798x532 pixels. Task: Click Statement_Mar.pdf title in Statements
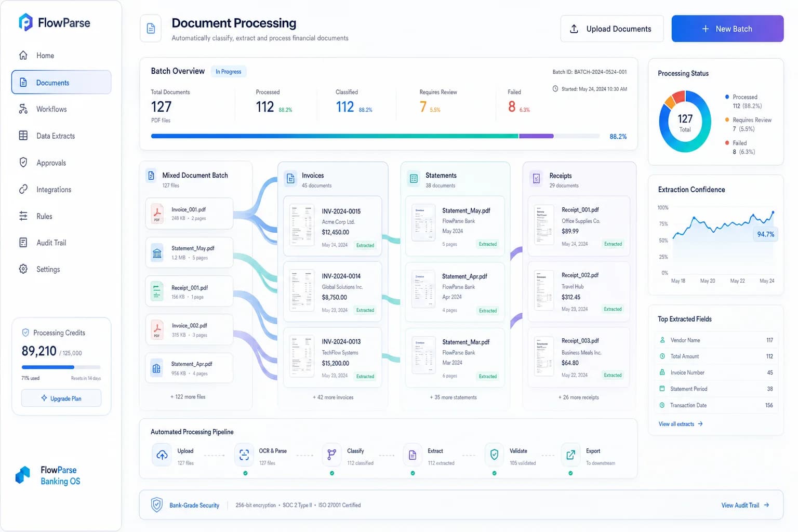click(466, 342)
